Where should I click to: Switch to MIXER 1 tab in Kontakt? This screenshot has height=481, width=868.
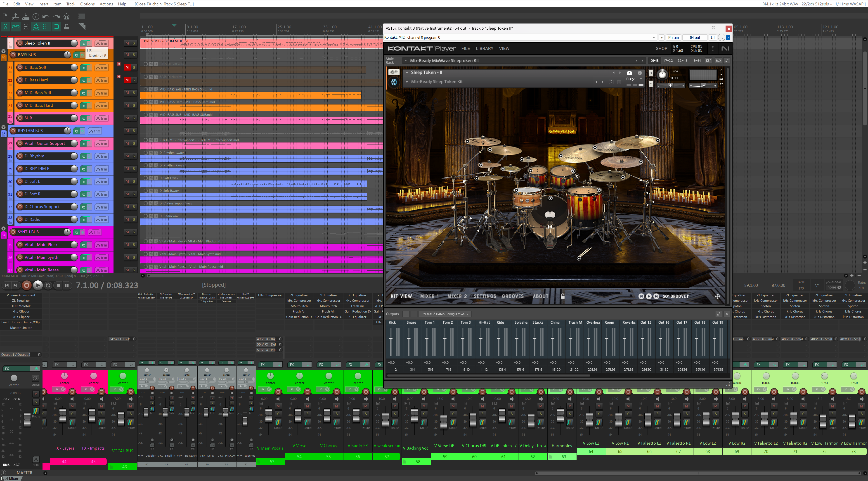(x=429, y=296)
